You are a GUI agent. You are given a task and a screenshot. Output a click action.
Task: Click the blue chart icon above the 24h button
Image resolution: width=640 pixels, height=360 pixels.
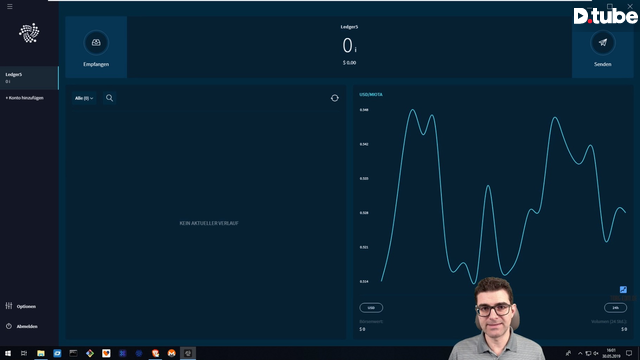click(623, 289)
